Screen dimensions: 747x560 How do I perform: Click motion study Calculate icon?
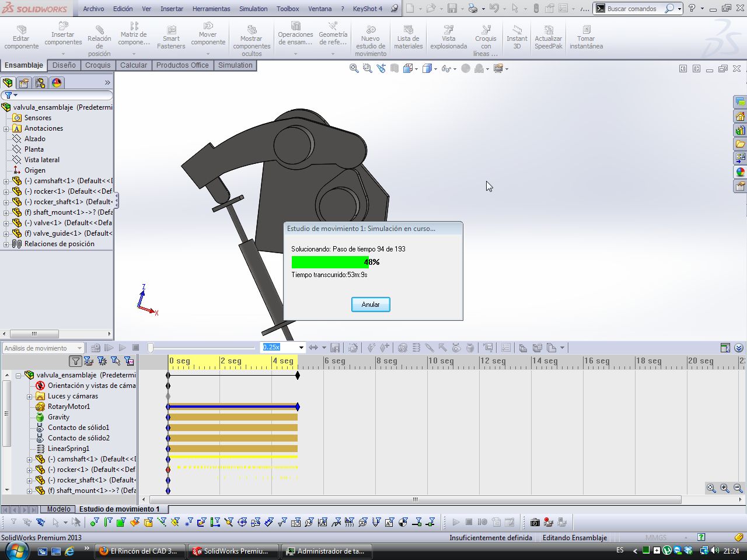(x=96, y=348)
